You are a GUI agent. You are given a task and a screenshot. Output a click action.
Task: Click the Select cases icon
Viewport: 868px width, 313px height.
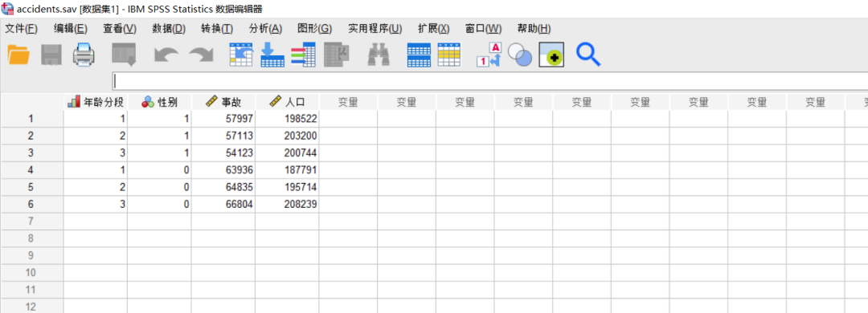449,55
